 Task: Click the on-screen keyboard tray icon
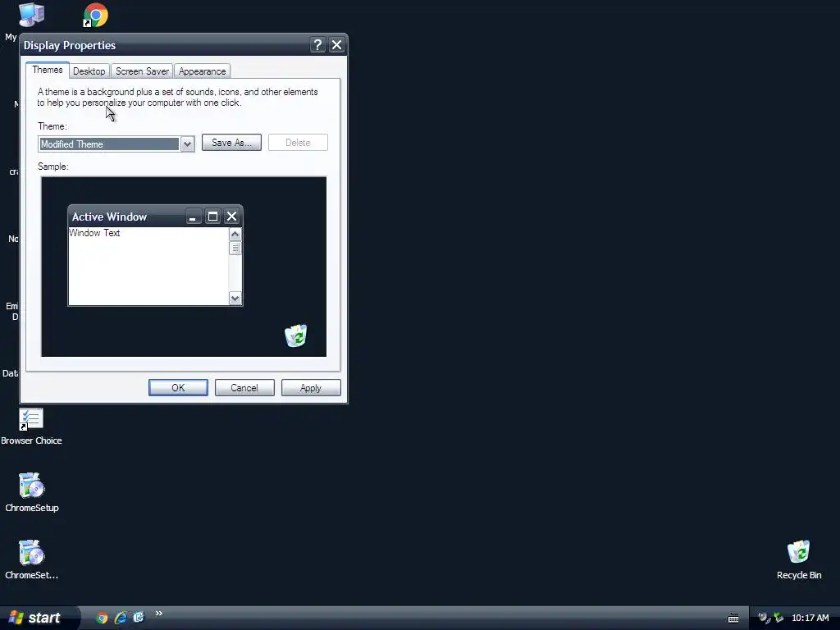tap(733, 619)
